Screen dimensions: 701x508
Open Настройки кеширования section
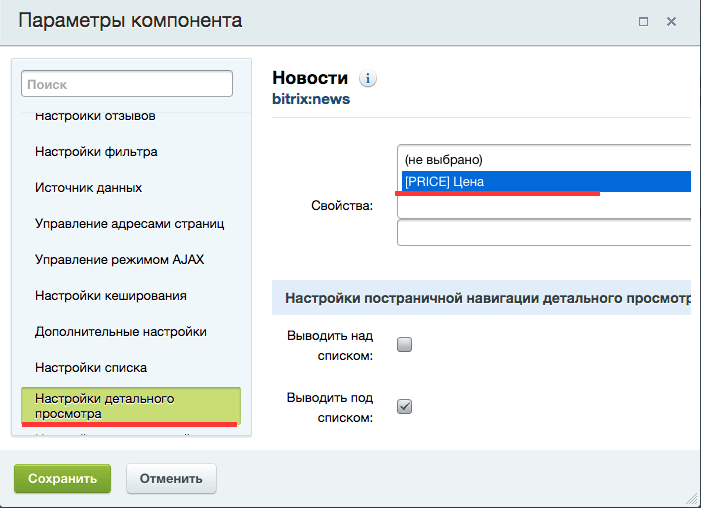pos(110,296)
